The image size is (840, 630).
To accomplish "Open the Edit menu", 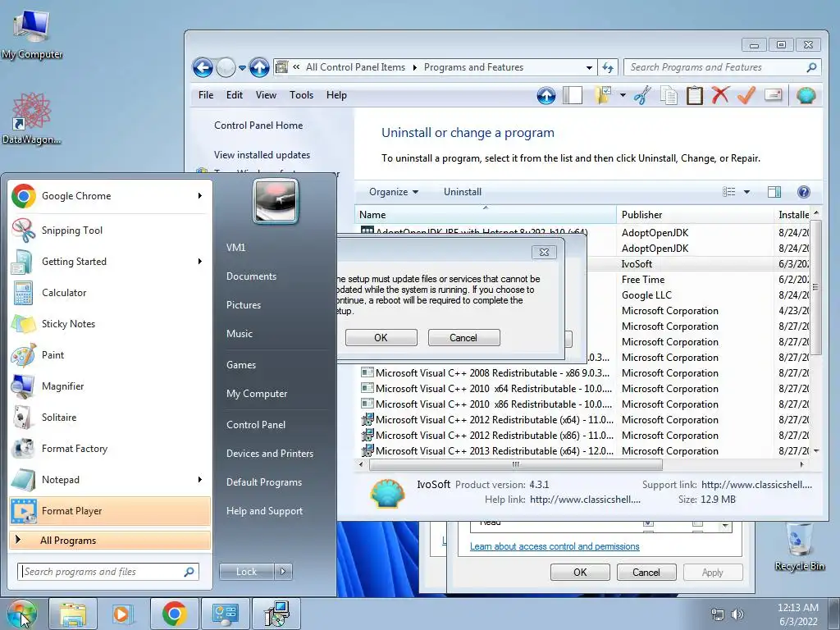I will [x=234, y=95].
